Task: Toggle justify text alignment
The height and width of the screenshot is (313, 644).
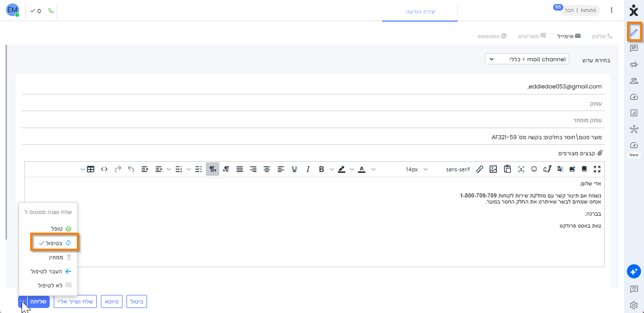Action: [x=240, y=169]
